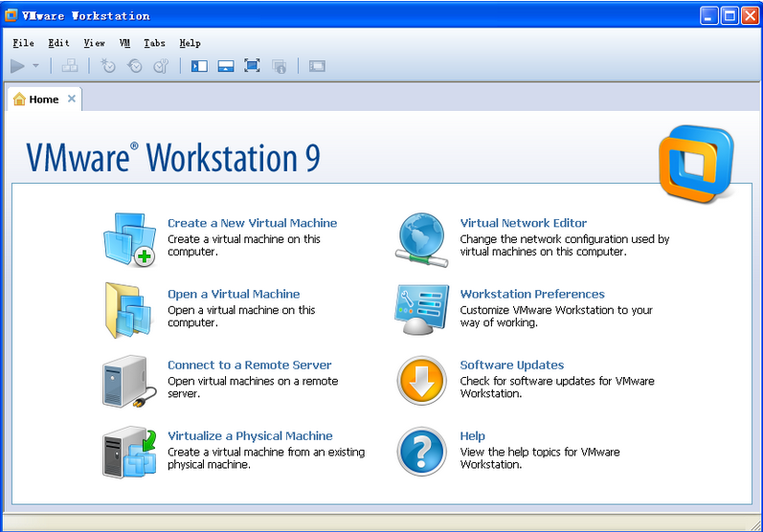
Task: Click the Virtualize a Physical Machine icon
Action: [x=128, y=452]
